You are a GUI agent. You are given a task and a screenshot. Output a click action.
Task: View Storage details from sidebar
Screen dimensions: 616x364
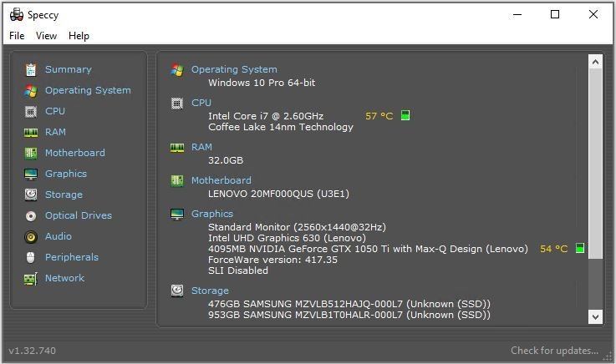(x=64, y=195)
